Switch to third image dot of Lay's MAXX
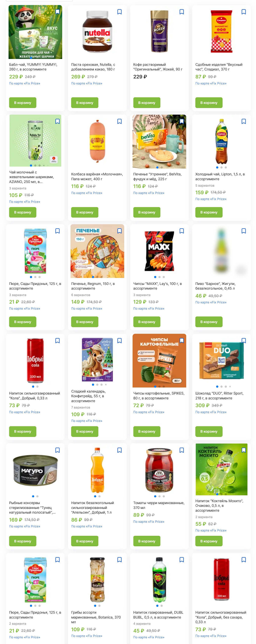 coord(164,277)
